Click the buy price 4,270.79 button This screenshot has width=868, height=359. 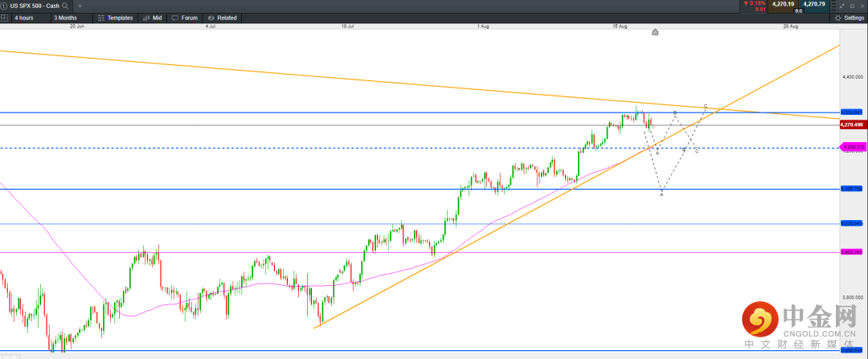coord(814,4)
